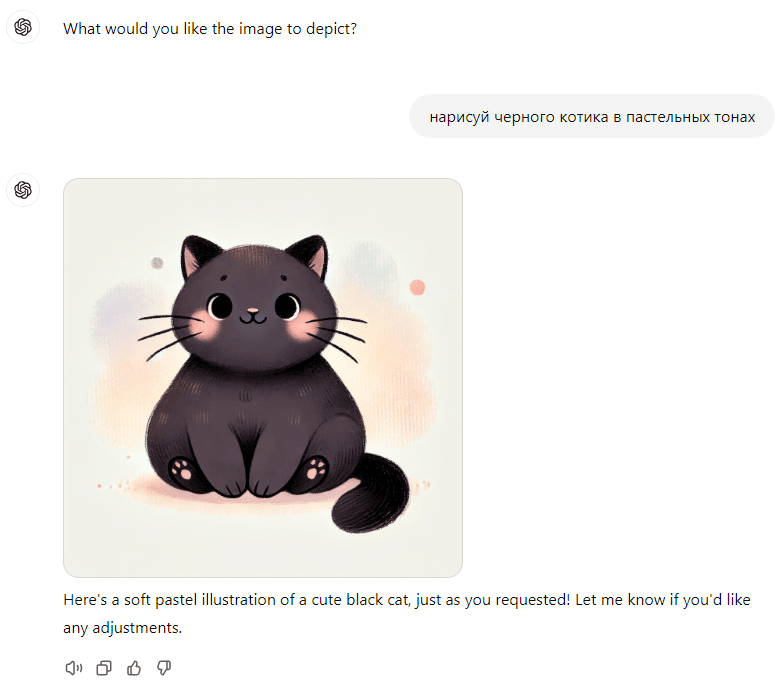Click the 'any adjustments.' line of the reply
The height and width of the screenshot is (687, 784).
coord(122,628)
